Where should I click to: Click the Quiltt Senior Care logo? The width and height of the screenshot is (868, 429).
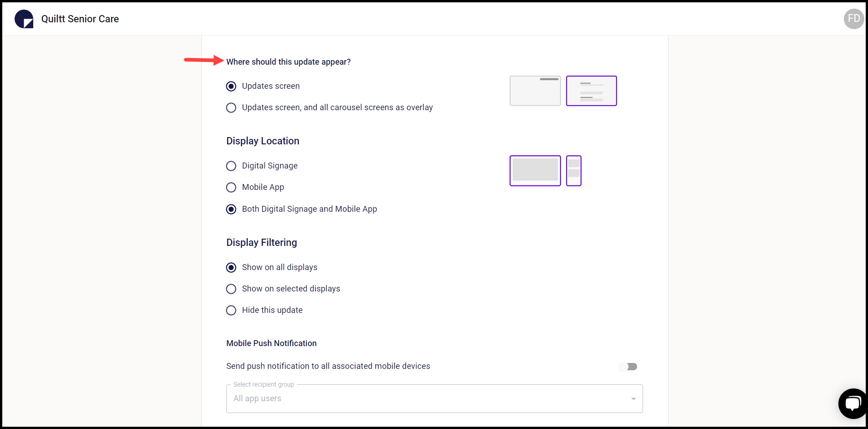pyautogui.click(x=23, y=19)
